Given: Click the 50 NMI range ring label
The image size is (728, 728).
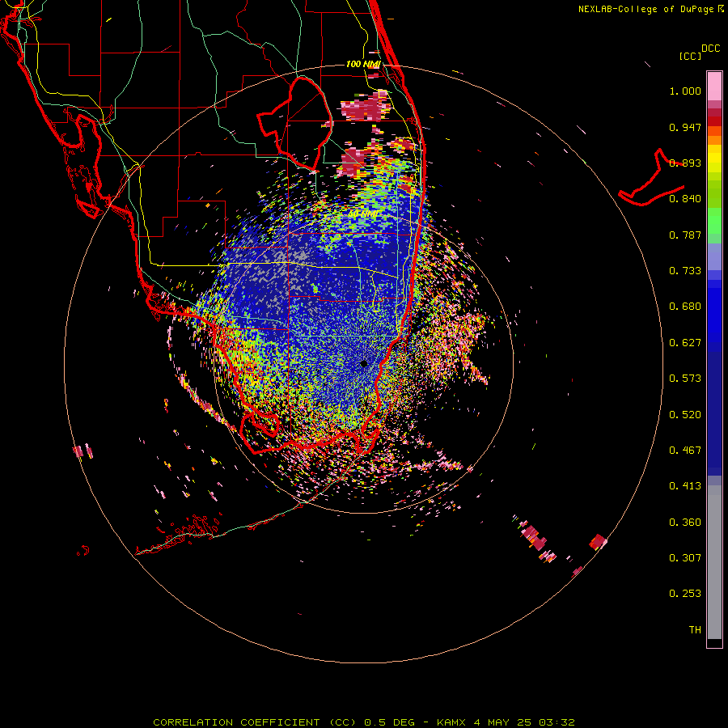Looking at the screenshot, I should [x=363, y=214].
